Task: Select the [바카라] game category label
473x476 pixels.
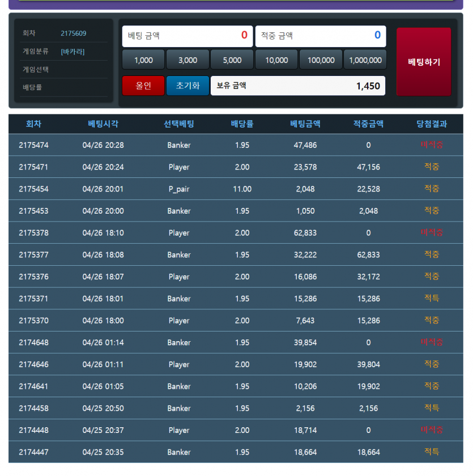Action: coord(73,52)
